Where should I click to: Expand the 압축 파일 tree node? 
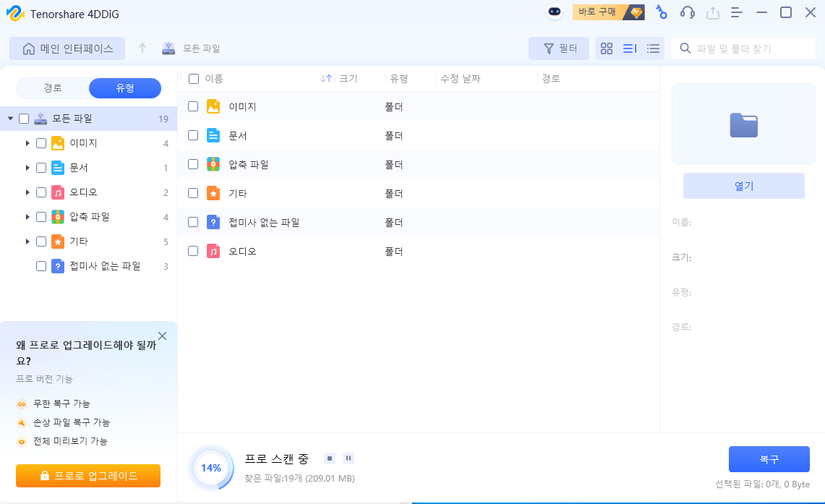pyautogui.click(x=27, y=217)
